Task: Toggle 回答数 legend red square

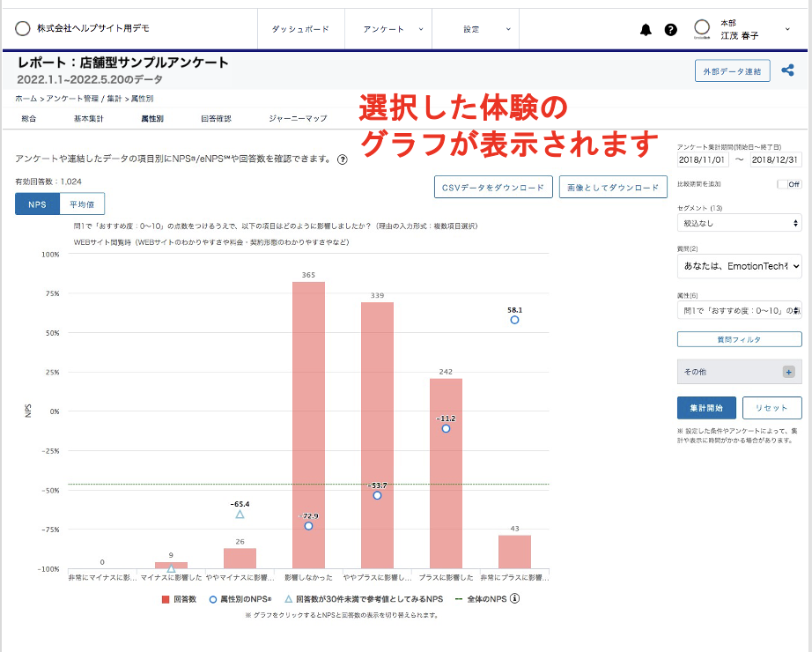Action: [x=166, y=599]
